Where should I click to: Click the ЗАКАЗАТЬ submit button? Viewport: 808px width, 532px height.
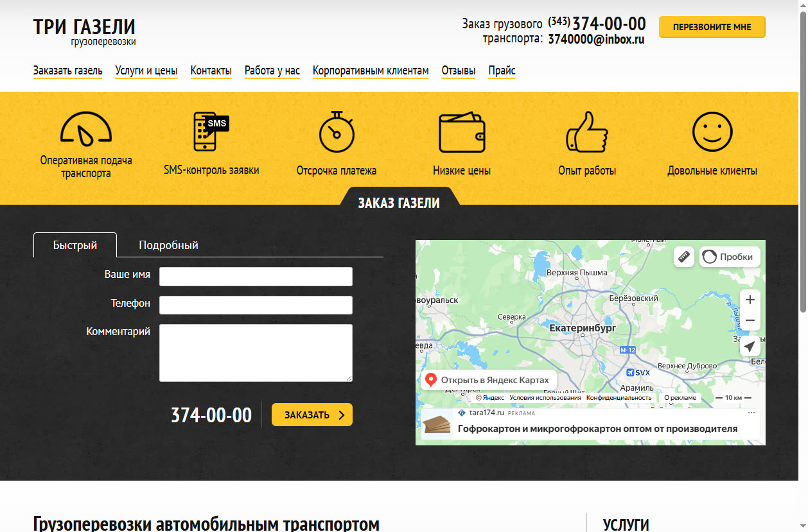[312, 415]
